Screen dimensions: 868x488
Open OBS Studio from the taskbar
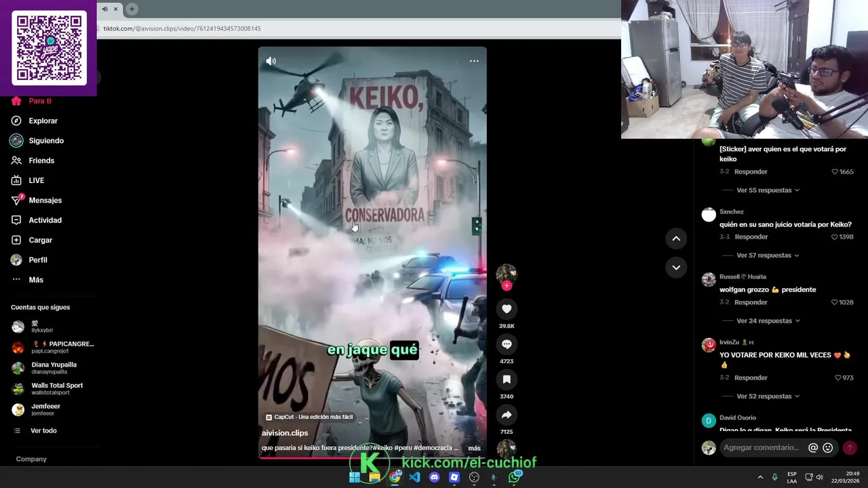[x=474, y=477]
